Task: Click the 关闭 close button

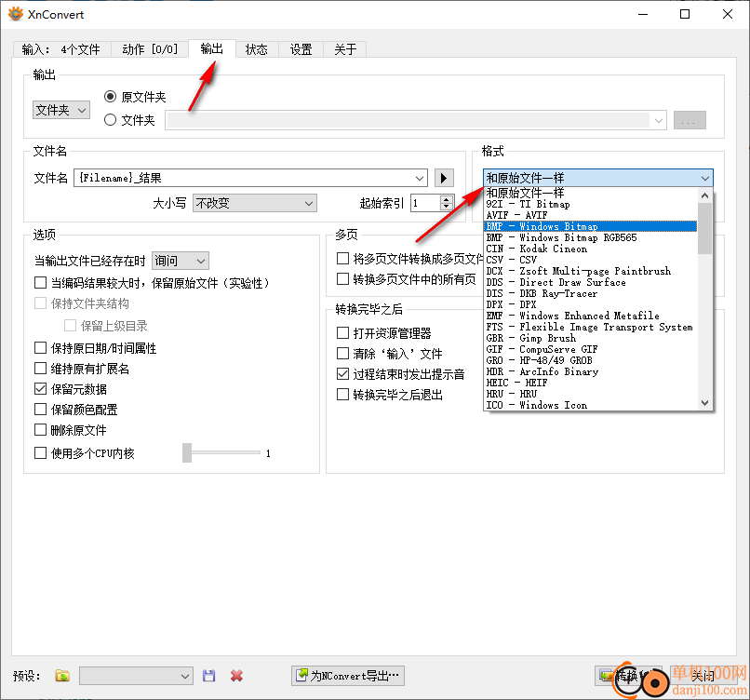Action: [x=703, y=676]
